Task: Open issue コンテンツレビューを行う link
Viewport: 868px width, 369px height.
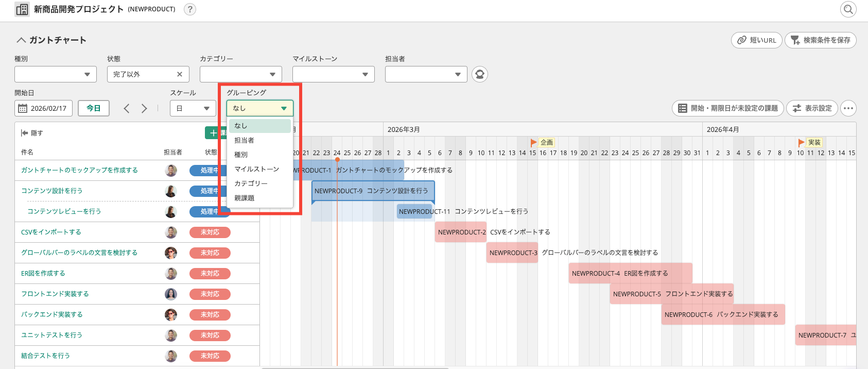Action: pyautogui.click(x=64, y=211)
